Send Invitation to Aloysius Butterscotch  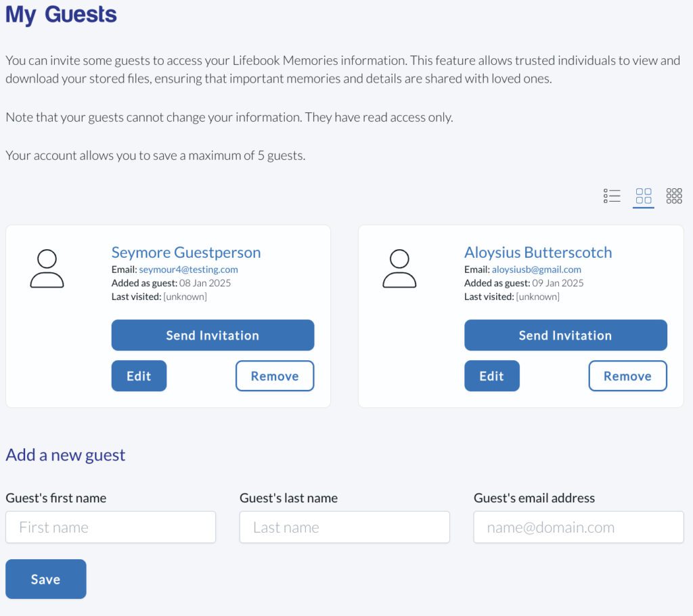(566, 335)
